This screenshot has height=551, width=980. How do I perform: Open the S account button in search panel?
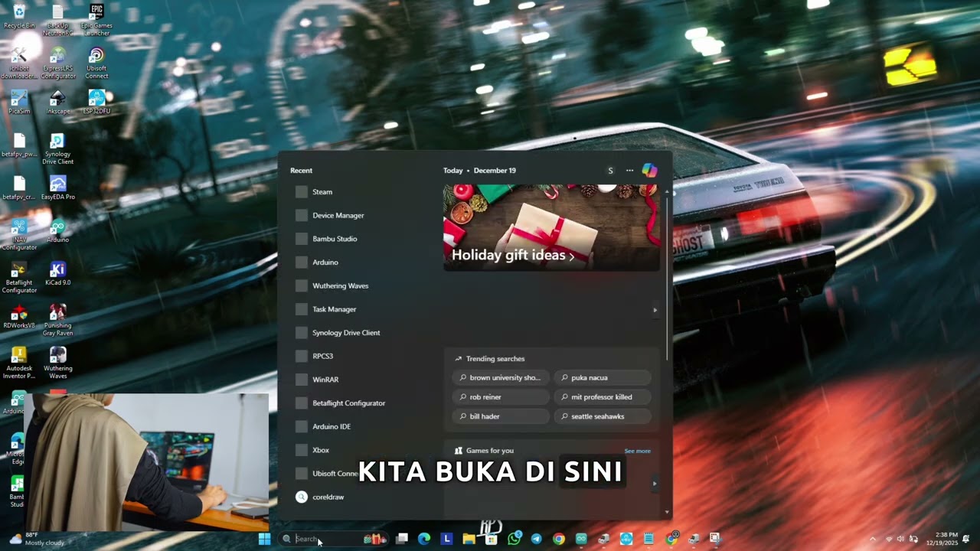click(x=610, y=171)
